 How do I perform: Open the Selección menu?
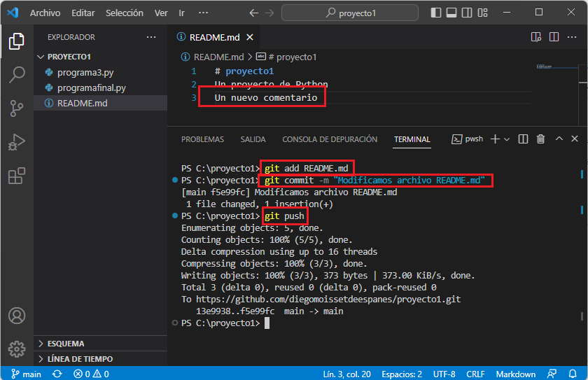point(124,13)
